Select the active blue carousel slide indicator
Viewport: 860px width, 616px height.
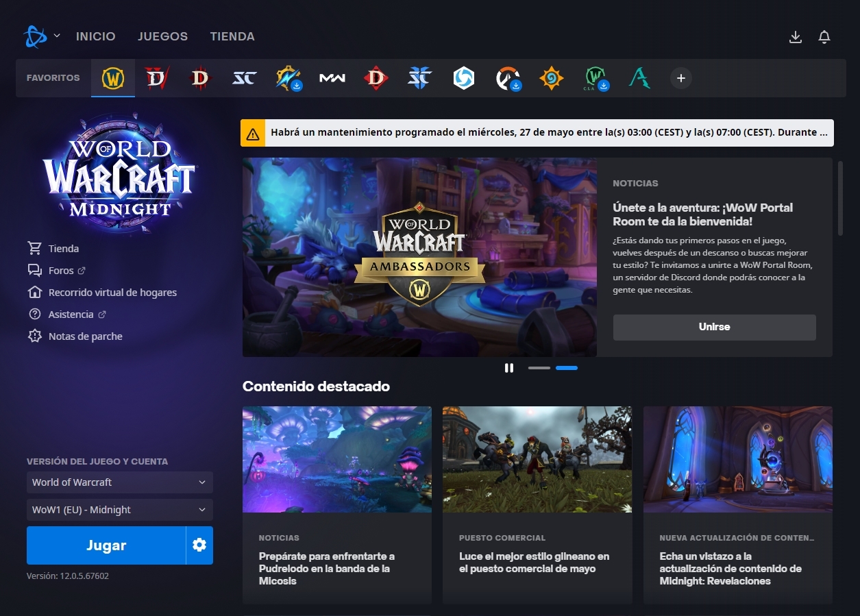coord(567,368)
